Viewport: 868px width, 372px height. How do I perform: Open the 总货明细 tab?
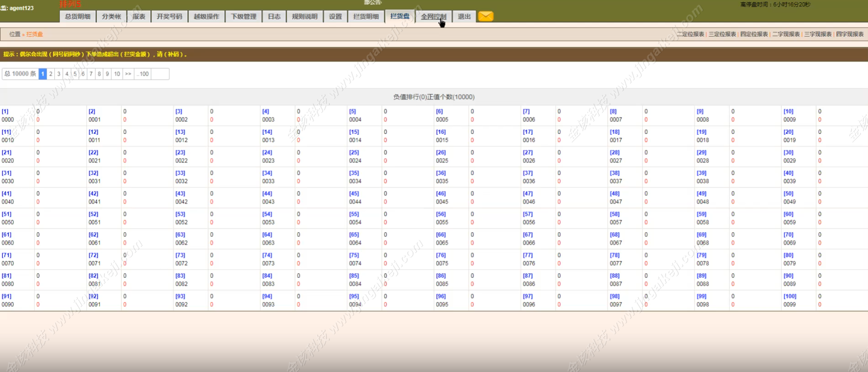77,16
